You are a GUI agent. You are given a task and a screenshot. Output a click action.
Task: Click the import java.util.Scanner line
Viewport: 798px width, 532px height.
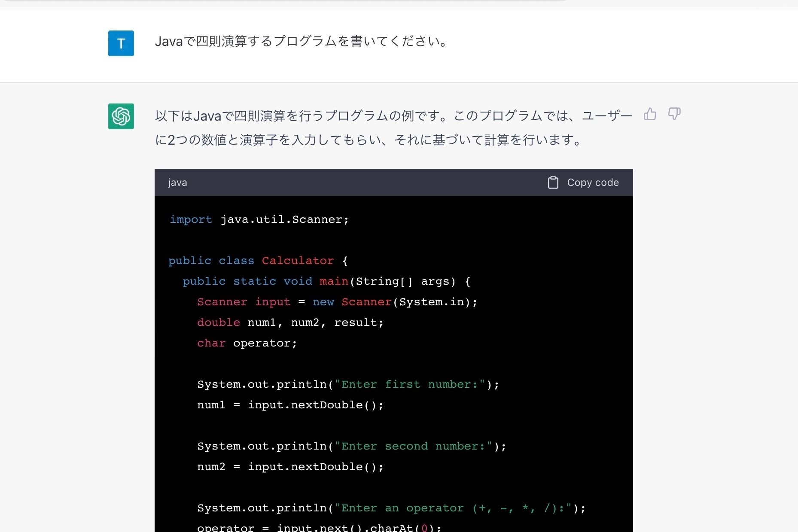pyautogui.click(x=259, y=219)
